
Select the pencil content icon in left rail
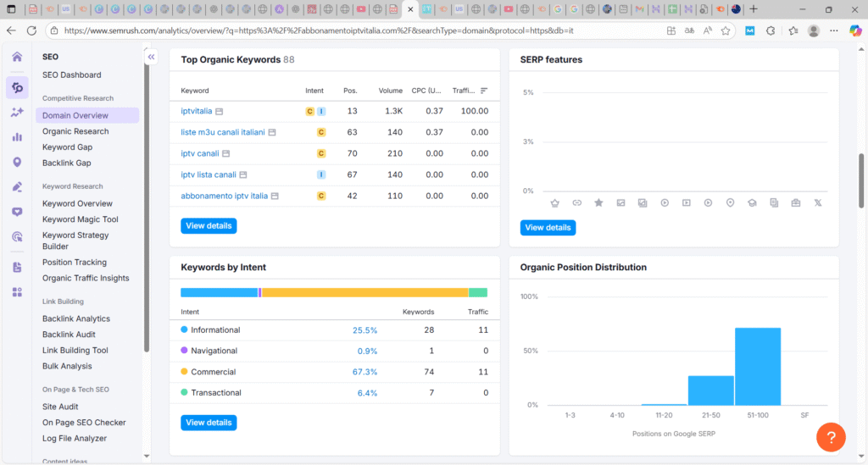pos(17,187)
